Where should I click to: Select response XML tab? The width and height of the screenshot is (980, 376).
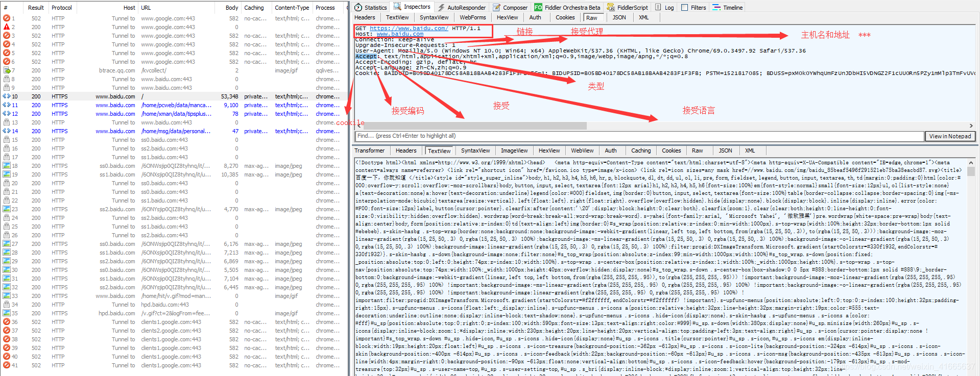pyautogui.click(x=750, y=151)
